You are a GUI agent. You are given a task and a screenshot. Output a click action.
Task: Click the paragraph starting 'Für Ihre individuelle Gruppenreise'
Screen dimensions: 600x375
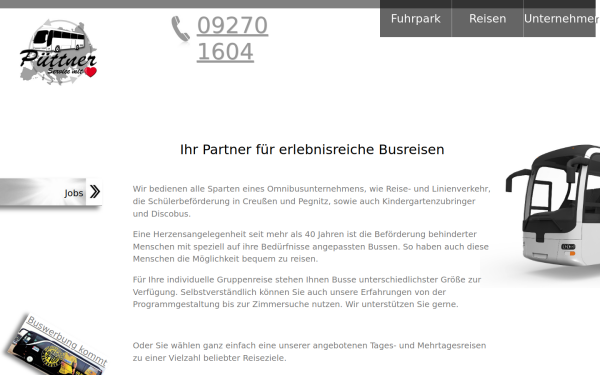tap(307, 292)
